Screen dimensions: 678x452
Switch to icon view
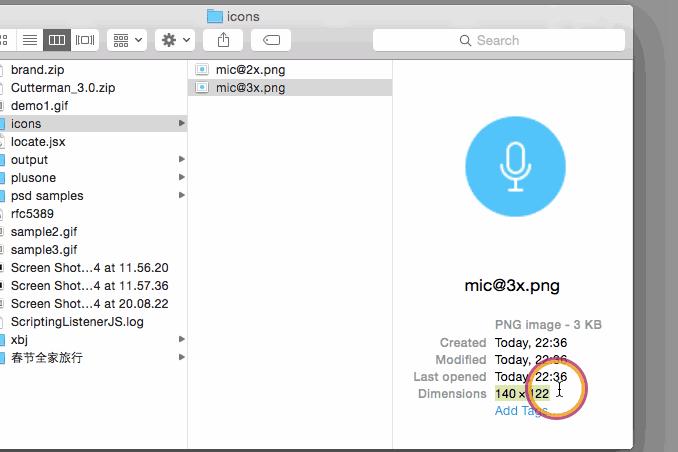click(5, 40)
